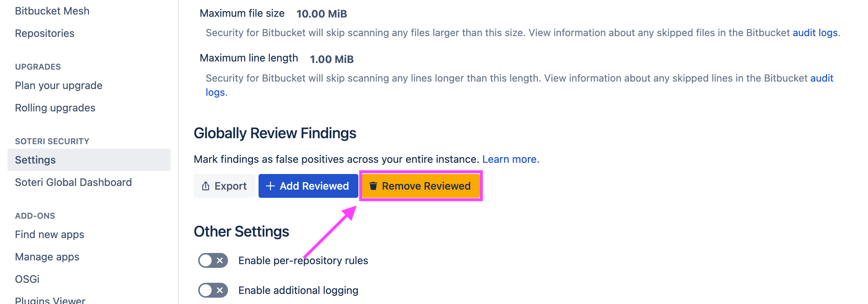Viewport: 868px width, 304px height.
Task: Click the X icon inside additional logging toggle
Action: click(x=220, y=290)
